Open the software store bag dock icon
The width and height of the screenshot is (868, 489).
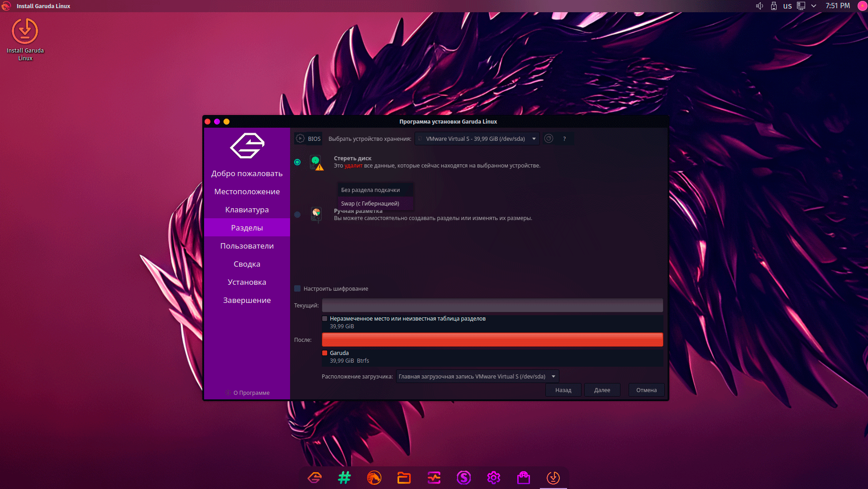(x=524, y=478)
